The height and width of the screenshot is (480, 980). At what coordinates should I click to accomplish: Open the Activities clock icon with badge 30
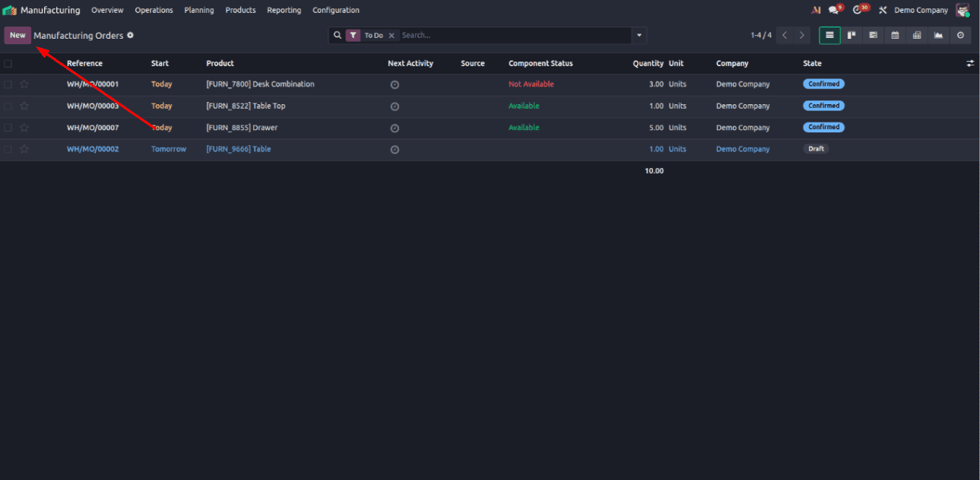[858, 9]
